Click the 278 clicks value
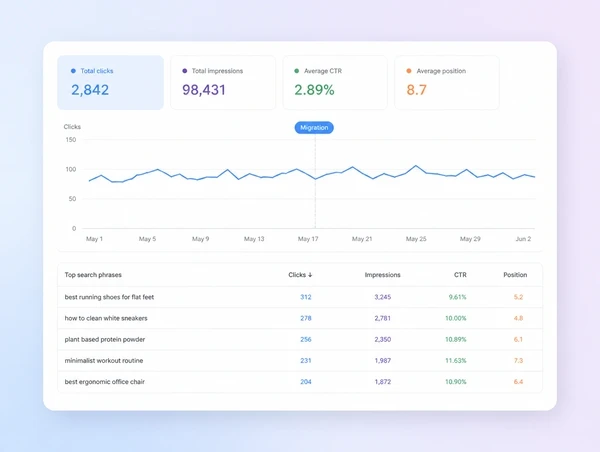This screenshot has width=600, height=452. pos(306,318)
